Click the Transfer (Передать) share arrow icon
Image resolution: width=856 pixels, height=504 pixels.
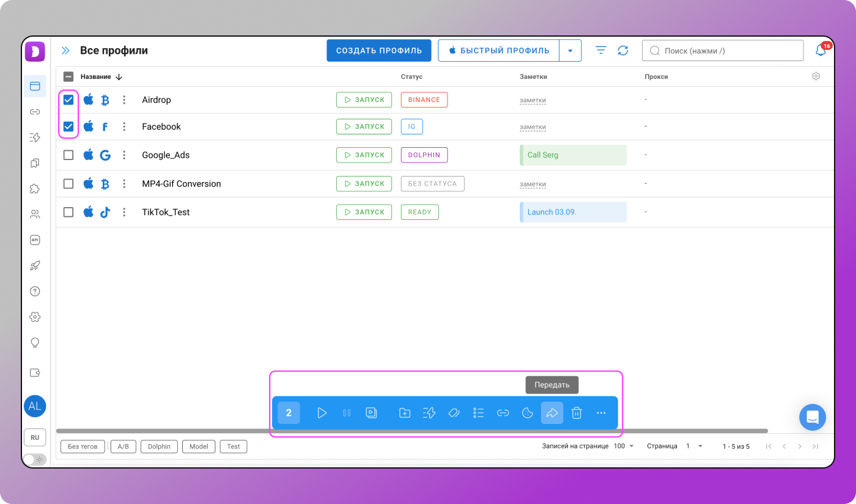(x=552, y=413)
